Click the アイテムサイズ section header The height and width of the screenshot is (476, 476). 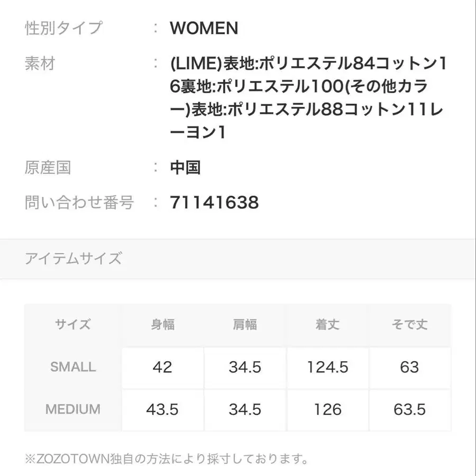(74, 259)
